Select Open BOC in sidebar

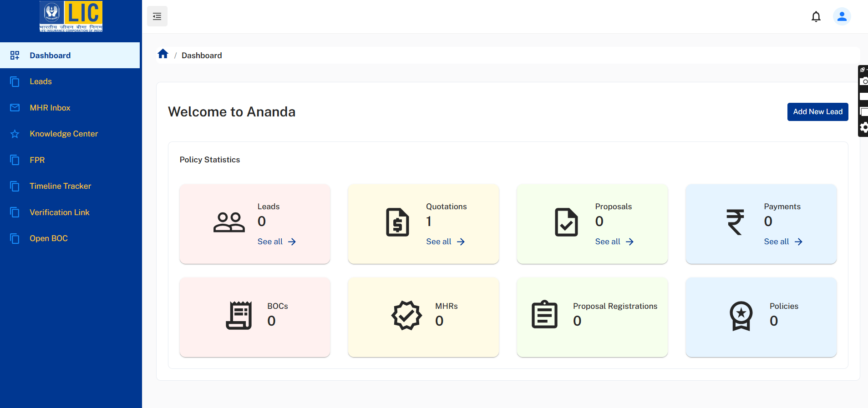tap(48, 238)
